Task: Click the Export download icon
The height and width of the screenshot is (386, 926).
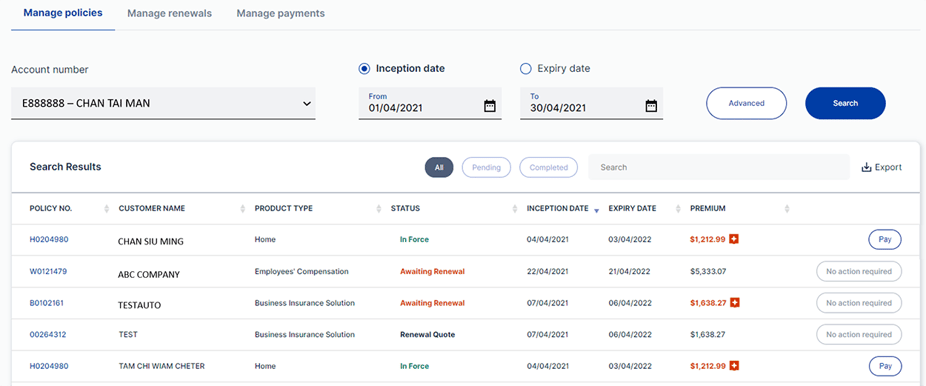Action: (866, 167)
